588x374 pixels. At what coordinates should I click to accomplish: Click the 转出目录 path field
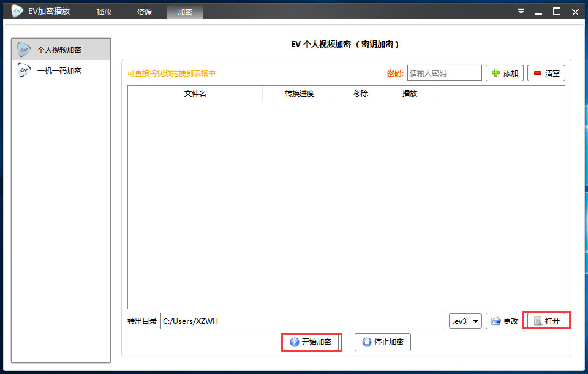click(303, 320)
